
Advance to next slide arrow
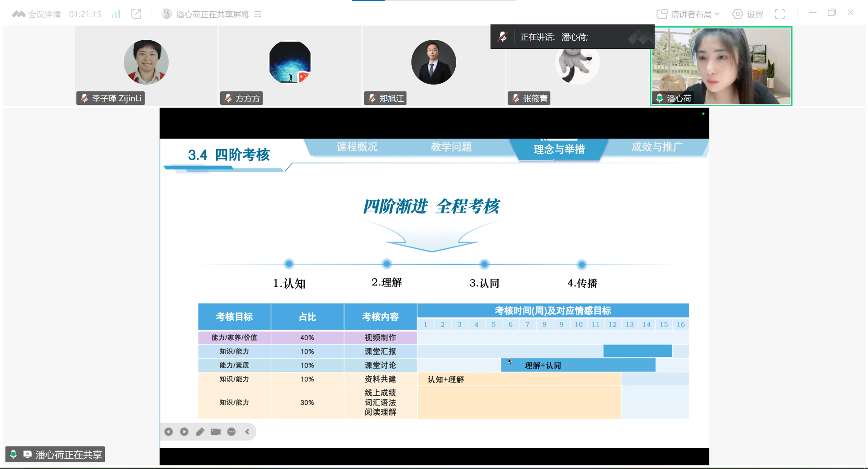pos(184,432)
